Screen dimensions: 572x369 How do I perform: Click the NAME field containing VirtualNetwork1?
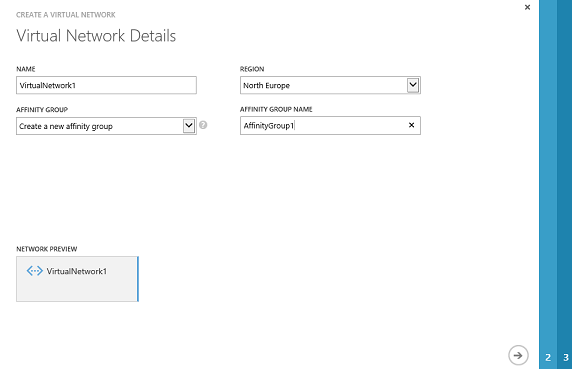pos(107,85)
